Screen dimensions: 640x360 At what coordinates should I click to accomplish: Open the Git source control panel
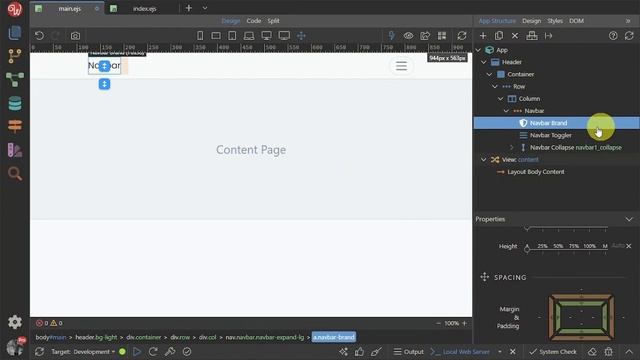[x=15, y=56]
